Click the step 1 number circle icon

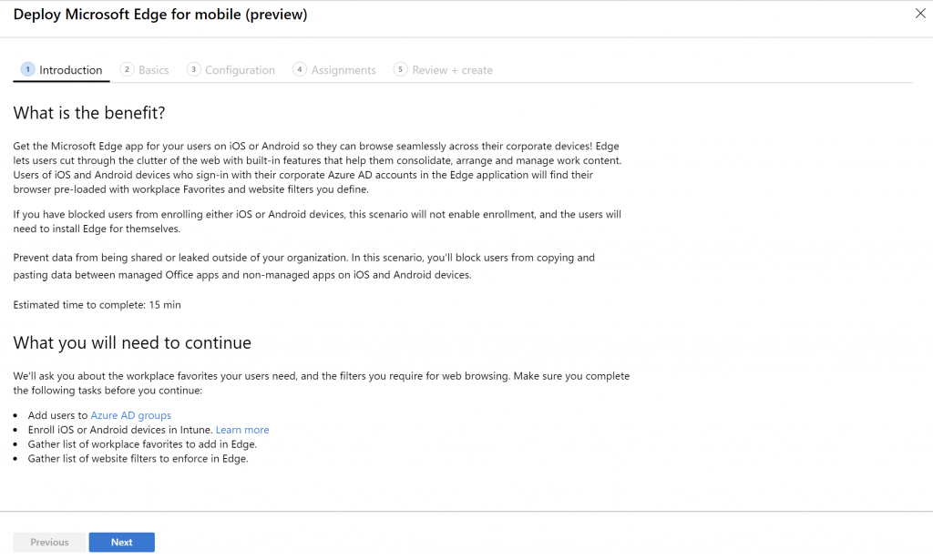[27, 69]
